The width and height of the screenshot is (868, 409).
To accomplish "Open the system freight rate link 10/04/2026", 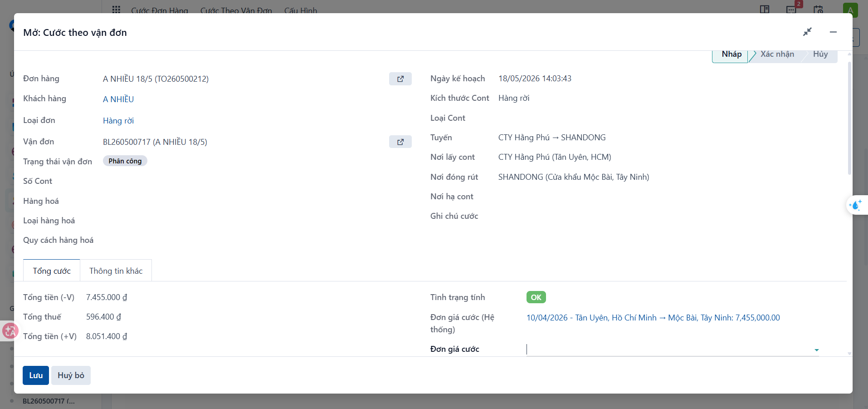I will click(x=653, y=318).
